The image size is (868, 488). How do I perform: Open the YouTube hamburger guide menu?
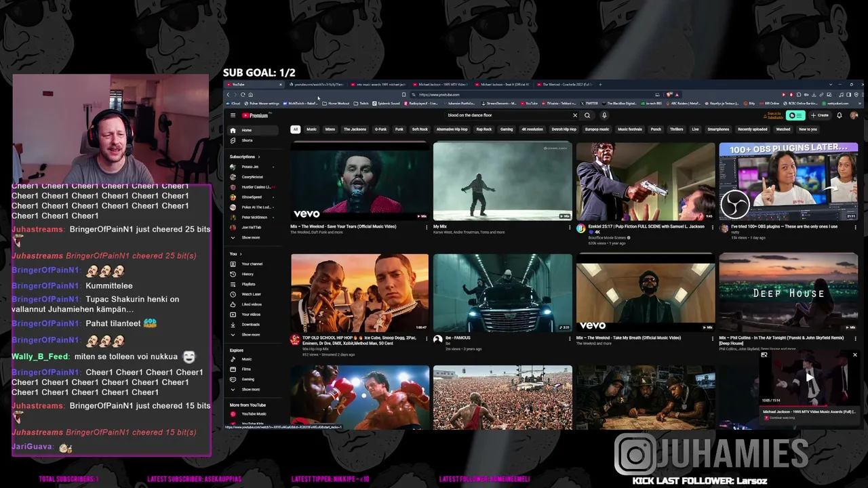point(233,115)
